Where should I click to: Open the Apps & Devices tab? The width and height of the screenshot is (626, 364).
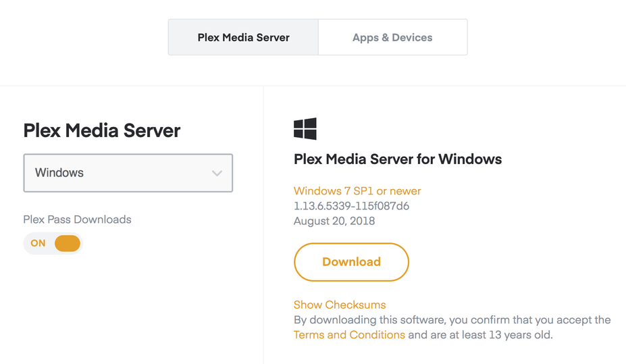coord(392,37)
